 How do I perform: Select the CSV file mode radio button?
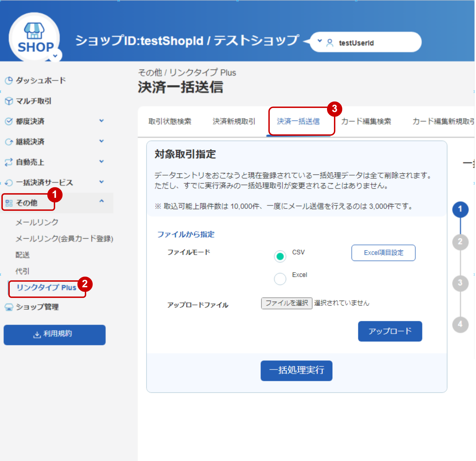point(280,256)
